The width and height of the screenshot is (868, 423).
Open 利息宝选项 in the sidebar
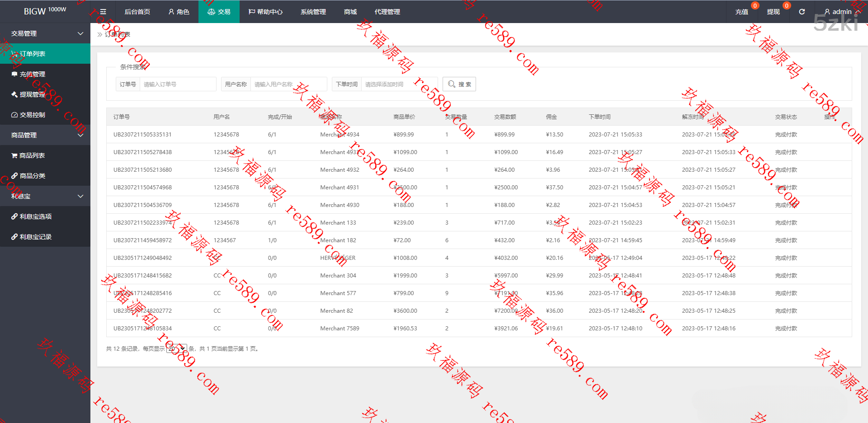35,216
